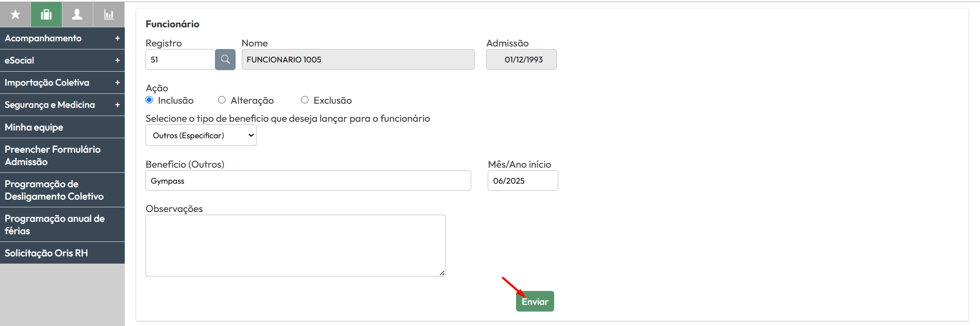Open the benefit type dropdown Outros (Especificar)
Image resolution: width=980 pixels, height=326 pixels.
pyautogui.click(x=201, y=135)
